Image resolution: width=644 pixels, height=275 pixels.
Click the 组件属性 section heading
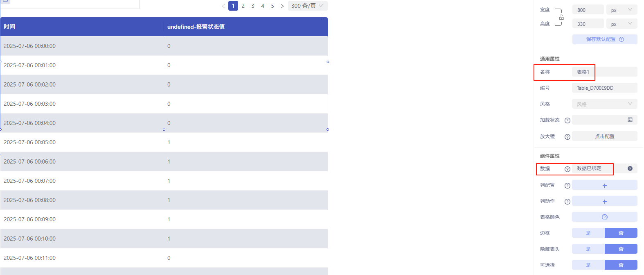(549, 156)
